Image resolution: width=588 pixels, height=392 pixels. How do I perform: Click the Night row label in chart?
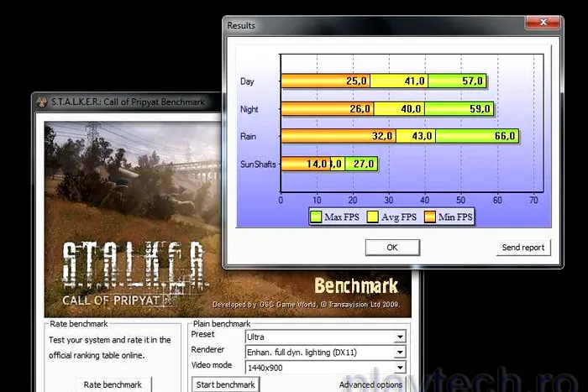tap(249, 109)
